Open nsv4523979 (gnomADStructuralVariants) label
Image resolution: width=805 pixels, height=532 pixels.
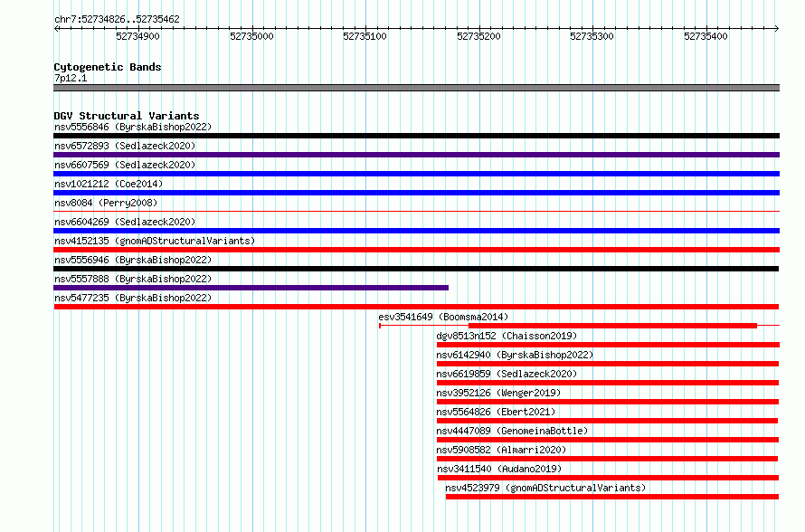click(x=545, y=488)
